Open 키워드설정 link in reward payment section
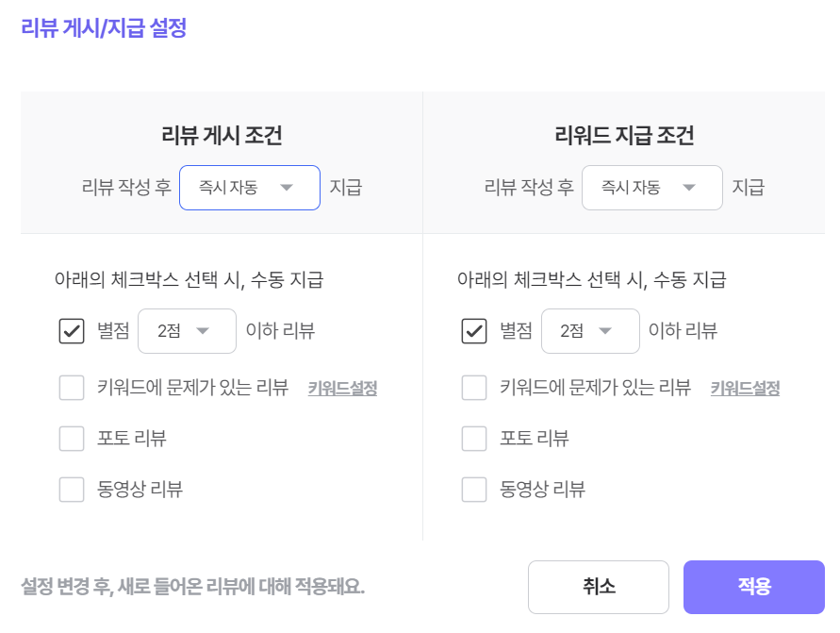 coord(745,388)
